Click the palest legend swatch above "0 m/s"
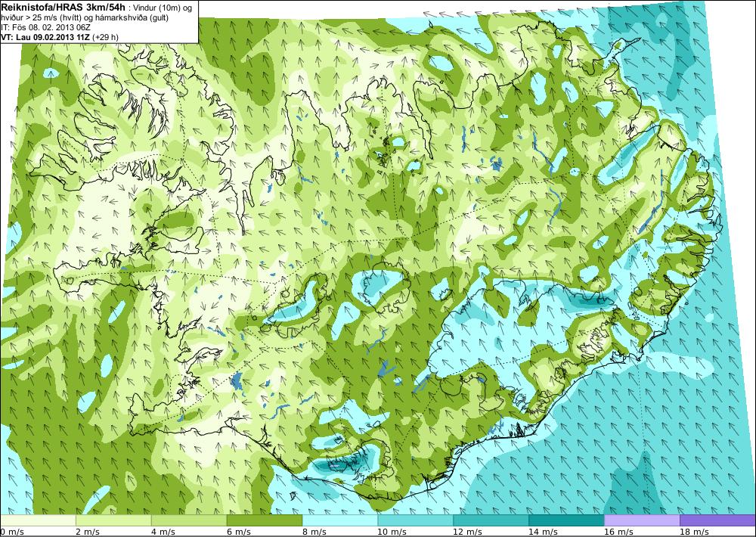This screenshot has height=537, width=756. [x=38, y=520]
